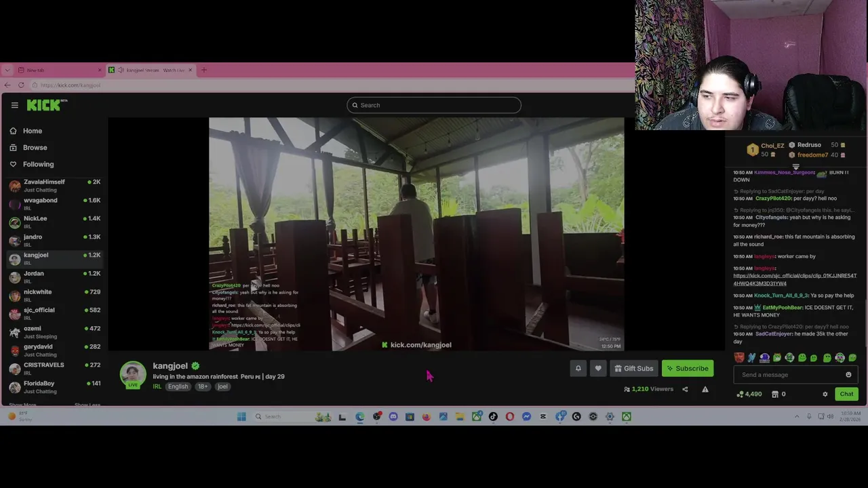868x488 pixels.
Task: Click the Kick logo
Action: coord(47,104)
